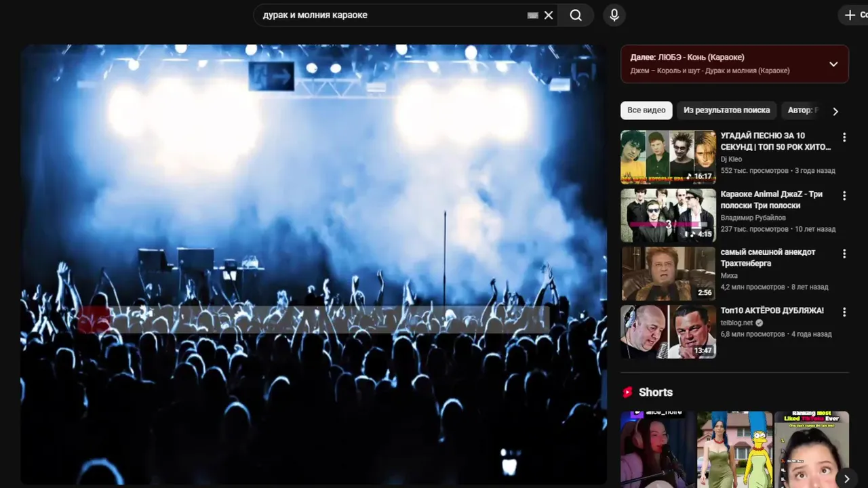Open 'самый смешной анекдот Трахтенберга' title
Viewport: 868px width, 488px height.
click(x=768, y=258)
